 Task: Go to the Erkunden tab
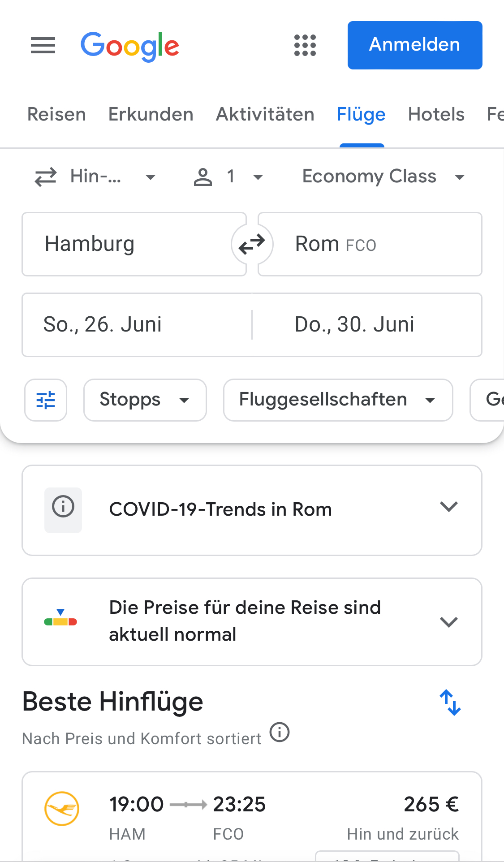(x=151, y=115)
